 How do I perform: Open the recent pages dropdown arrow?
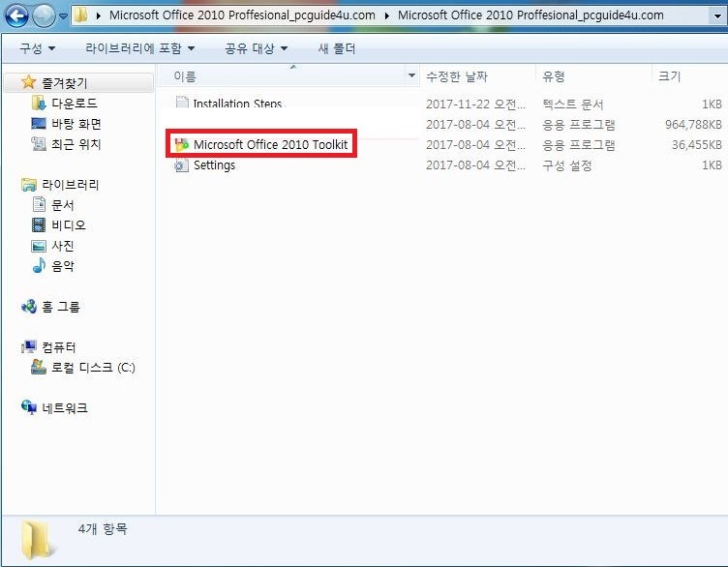click(64, 16)
